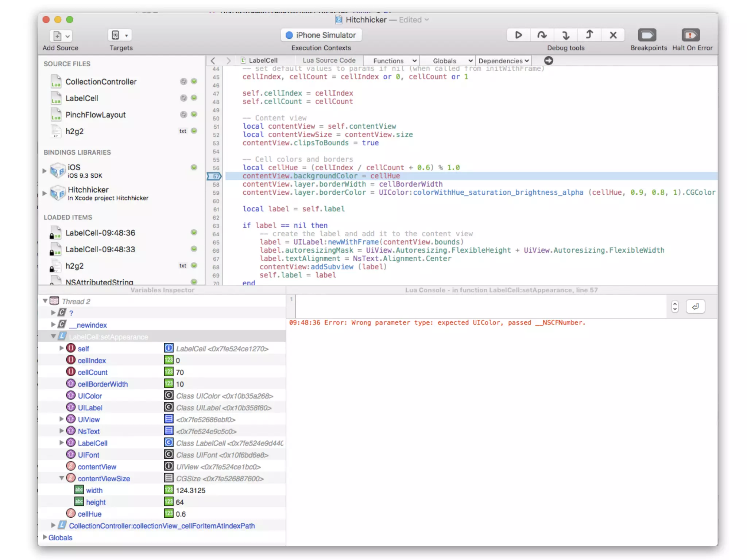
Task: Click the Step Out debug icon
Action: 589,35
